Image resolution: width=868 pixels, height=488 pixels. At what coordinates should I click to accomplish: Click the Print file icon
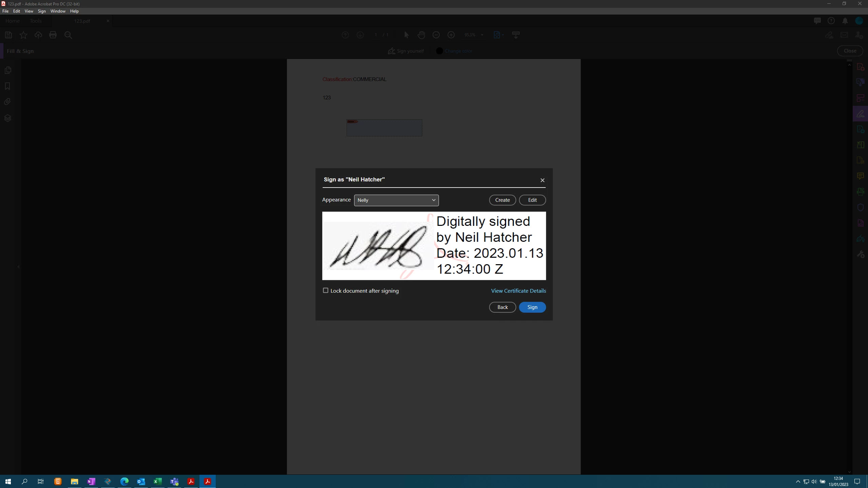[x=53, y=35]
